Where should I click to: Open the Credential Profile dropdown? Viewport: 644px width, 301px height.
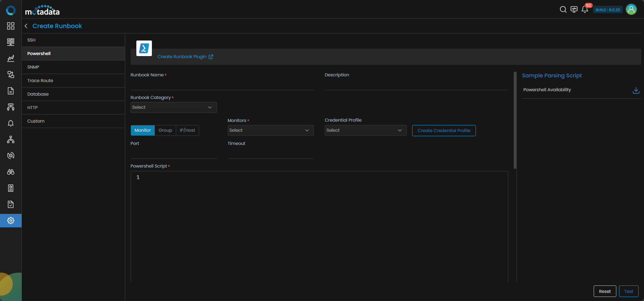tap(365, 130)
